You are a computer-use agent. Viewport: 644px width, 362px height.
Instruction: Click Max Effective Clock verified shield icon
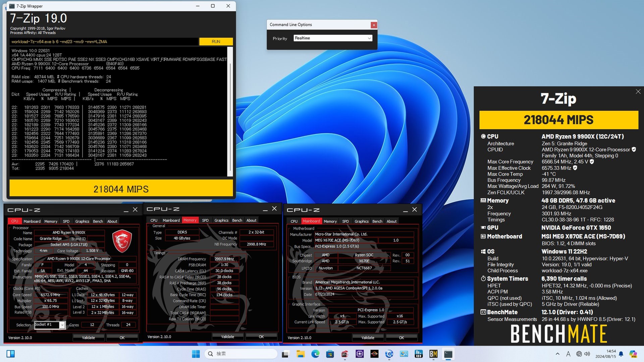coord(575,168)
